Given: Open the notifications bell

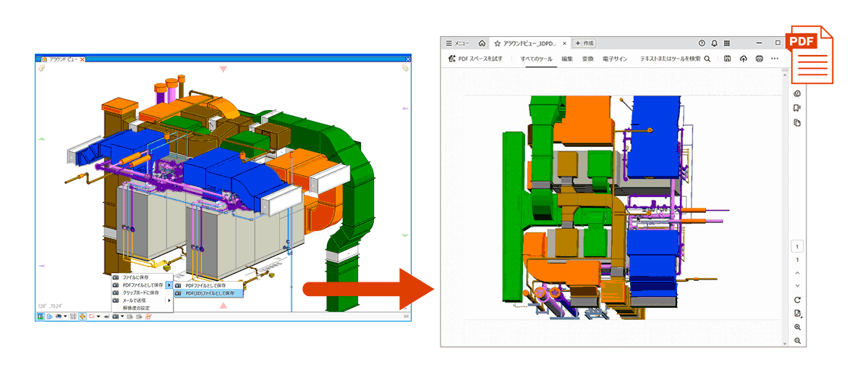Looking at the screenshot, I should 715,43.
